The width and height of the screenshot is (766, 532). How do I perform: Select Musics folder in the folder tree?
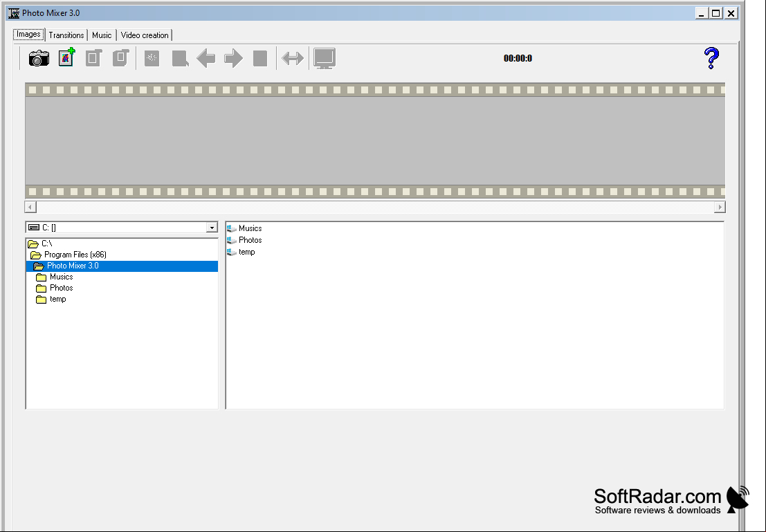coord(122,277)
